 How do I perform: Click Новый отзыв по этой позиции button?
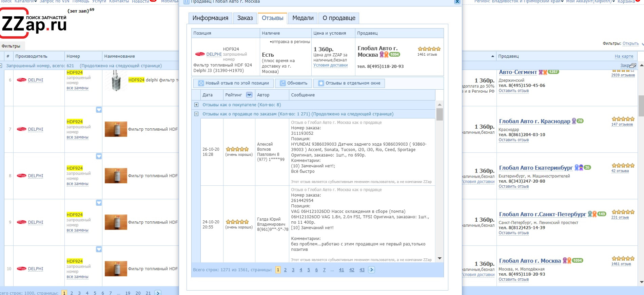coord(234,83)
